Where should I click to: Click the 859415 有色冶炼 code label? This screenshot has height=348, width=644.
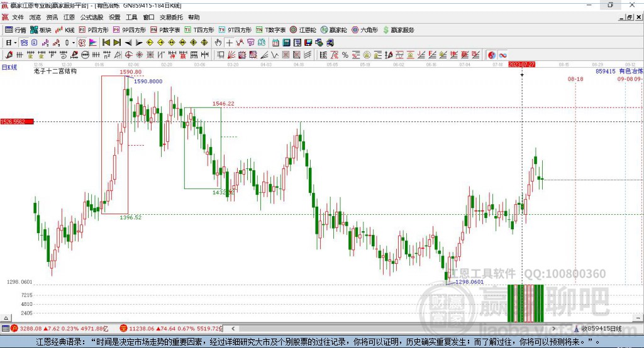click(x=619, y=72)
